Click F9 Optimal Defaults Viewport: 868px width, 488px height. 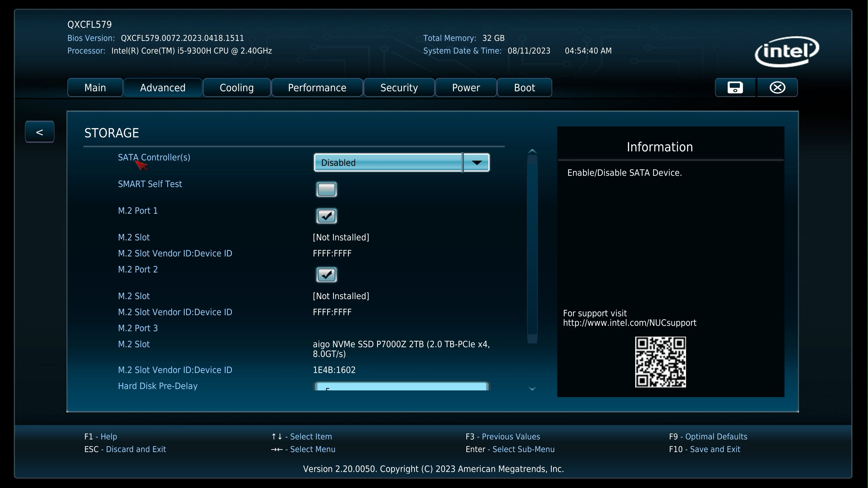point(708,436)
